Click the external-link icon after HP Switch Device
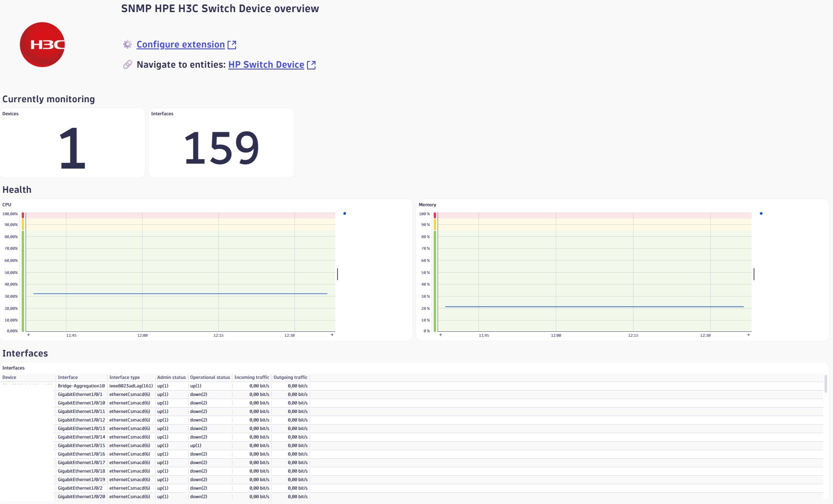The width and height of the screenshot is (833, 504). 311,65
